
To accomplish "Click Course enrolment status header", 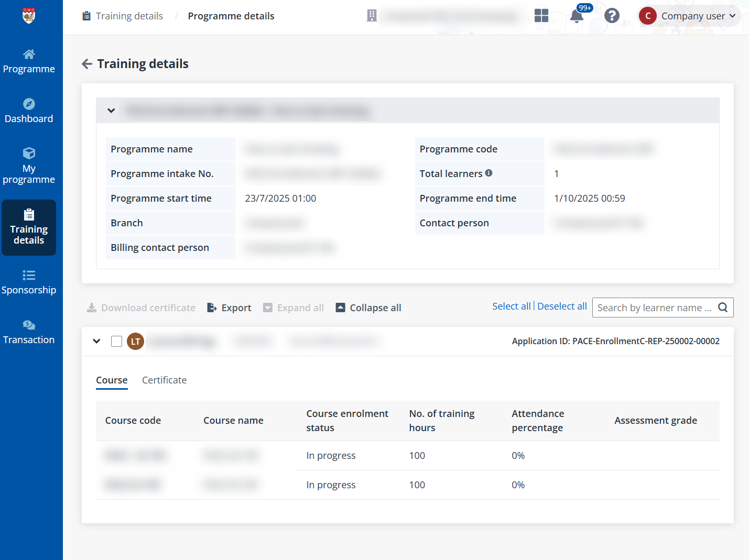I will coord(348,421).
